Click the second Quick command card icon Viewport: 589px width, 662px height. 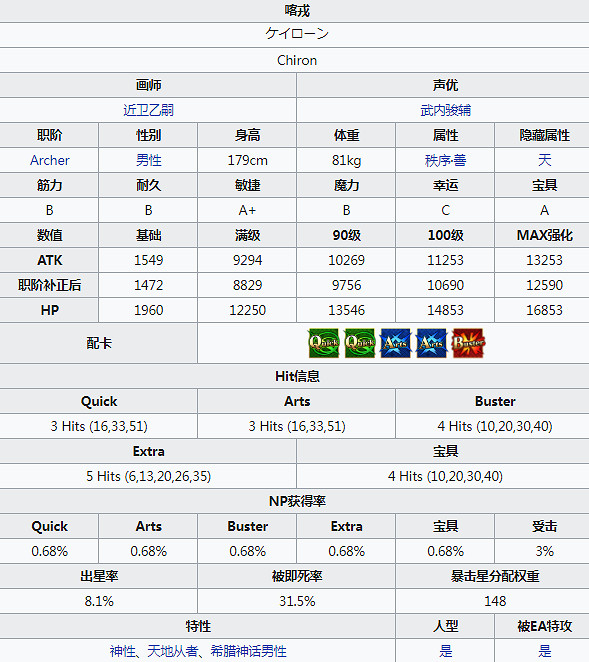pos(360,343)
